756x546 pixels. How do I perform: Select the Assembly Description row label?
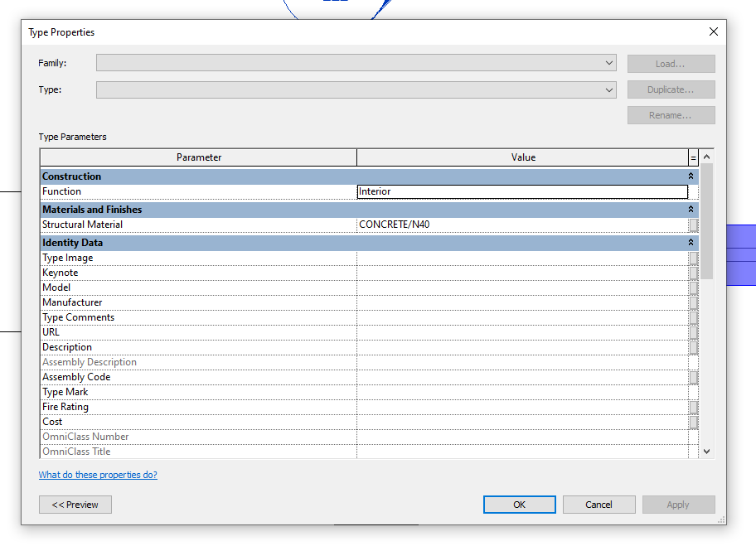point(90,362)
